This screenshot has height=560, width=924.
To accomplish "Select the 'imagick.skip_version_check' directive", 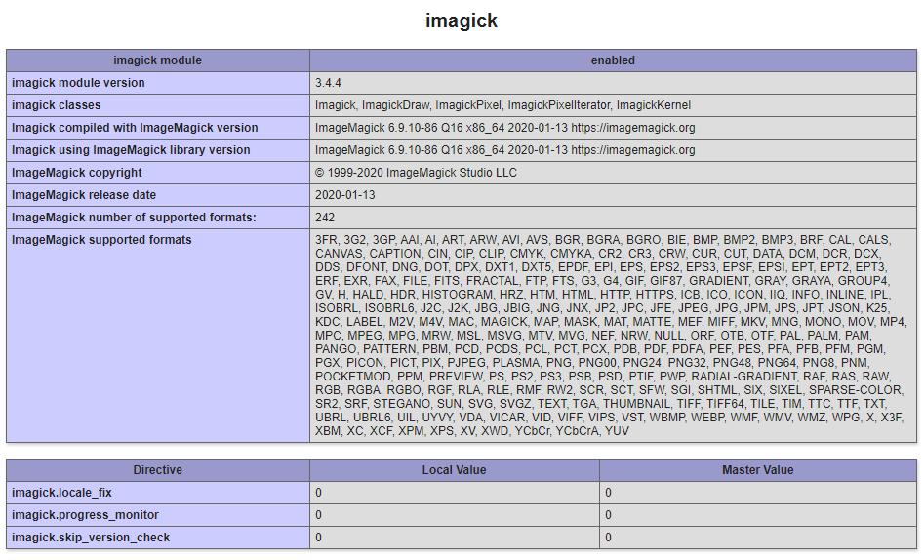I will [91, 537].
